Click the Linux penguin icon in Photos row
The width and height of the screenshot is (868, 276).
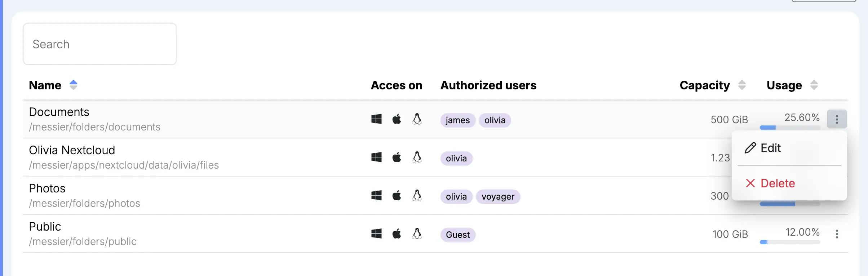click(x=417, y=196)
